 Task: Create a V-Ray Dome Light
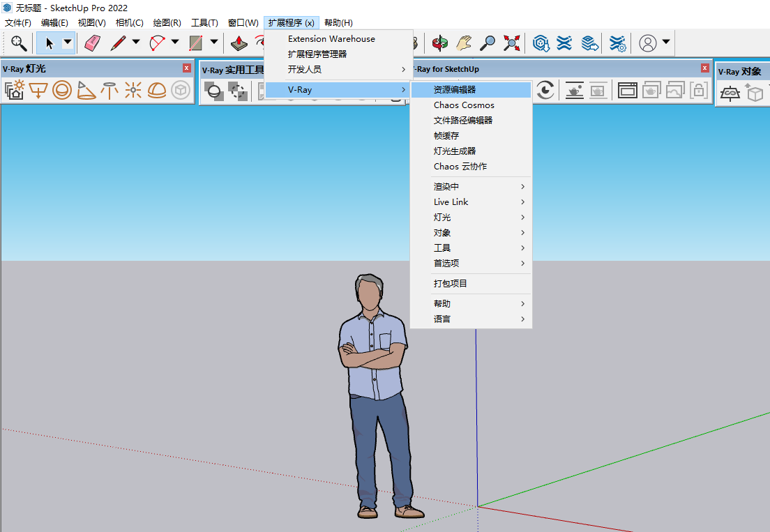point(157,91)
